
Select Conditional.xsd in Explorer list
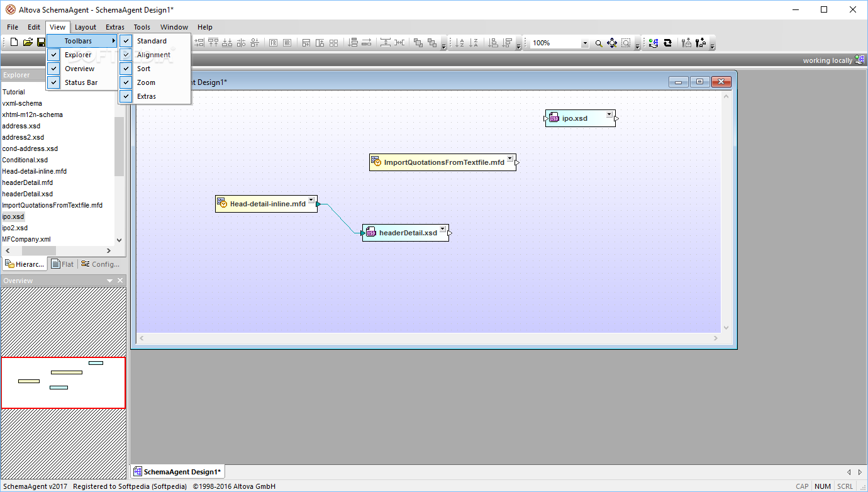pyautogui.click(x=25, y=160)
